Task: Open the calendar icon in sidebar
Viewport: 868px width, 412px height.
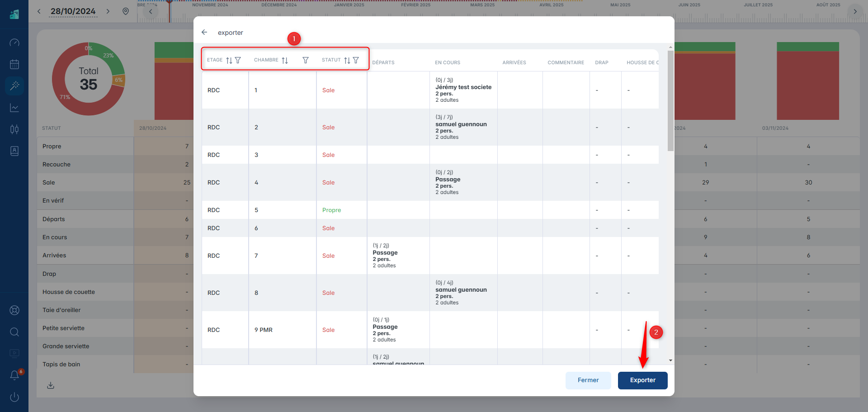Action: coord(14,64)
